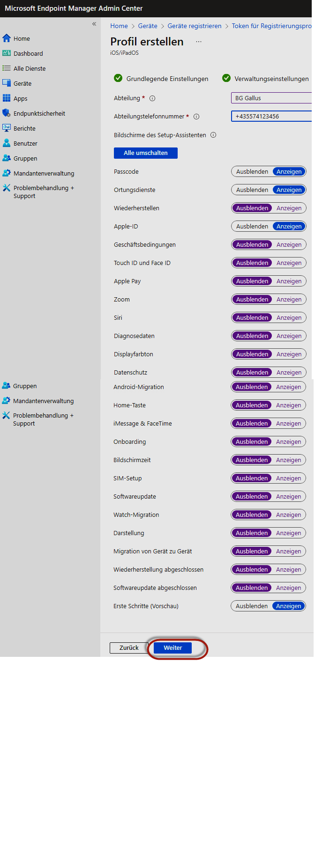Click the Alle Dienste list icon

click(x=7, y=68)
